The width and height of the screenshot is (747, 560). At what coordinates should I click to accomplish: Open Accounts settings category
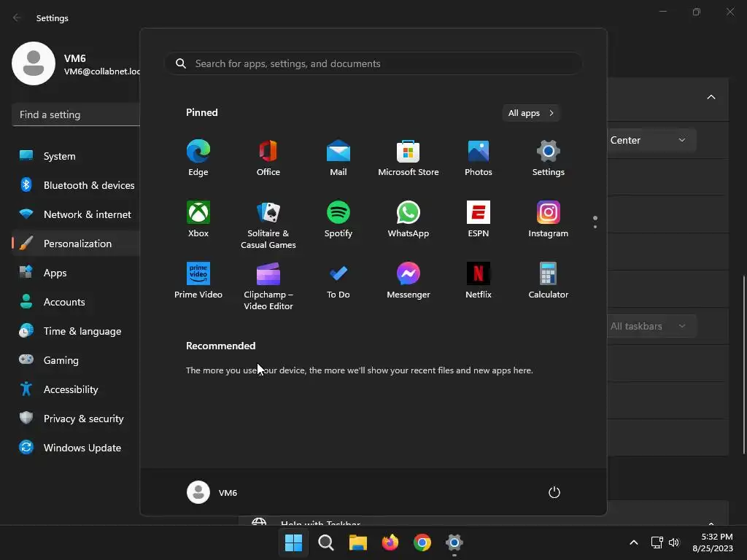76,302
